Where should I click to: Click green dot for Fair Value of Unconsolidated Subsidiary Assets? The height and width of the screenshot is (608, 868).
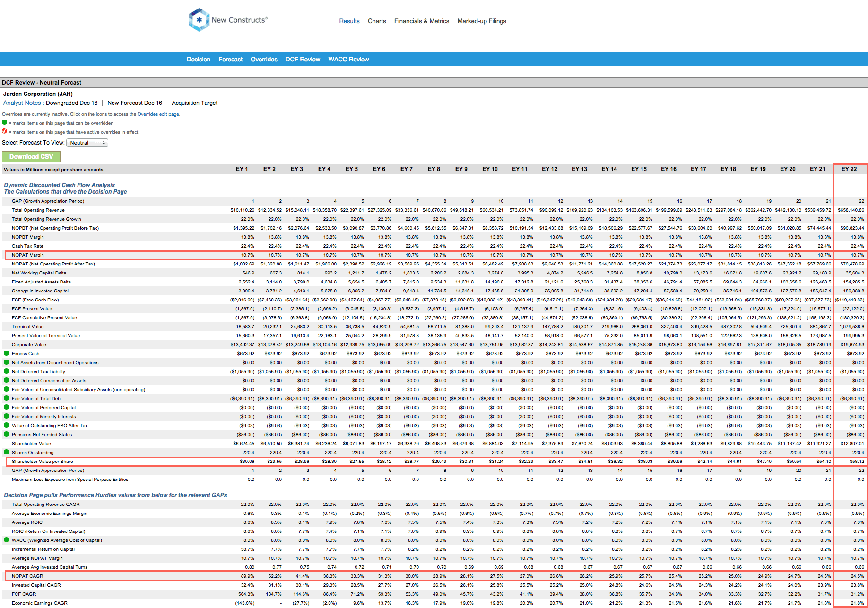[7, 389]
